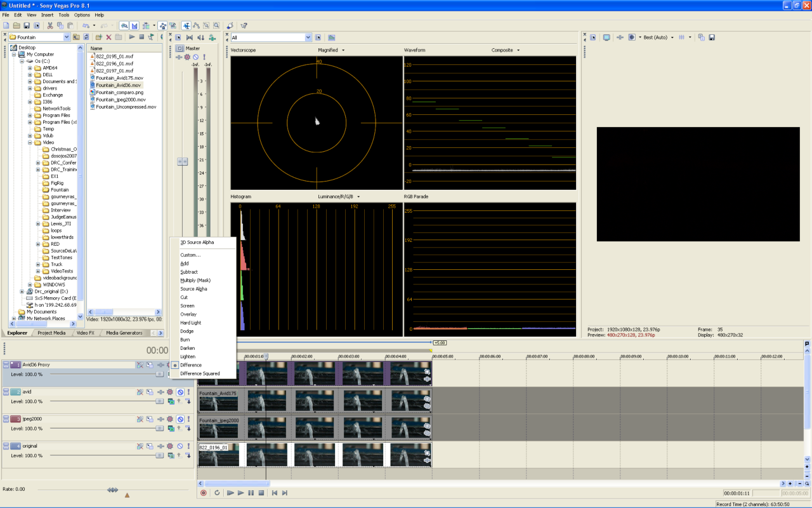This screenshot has height=508, width=812.
Task: Toggle mute on the original track
Action: tap(180, 446)
